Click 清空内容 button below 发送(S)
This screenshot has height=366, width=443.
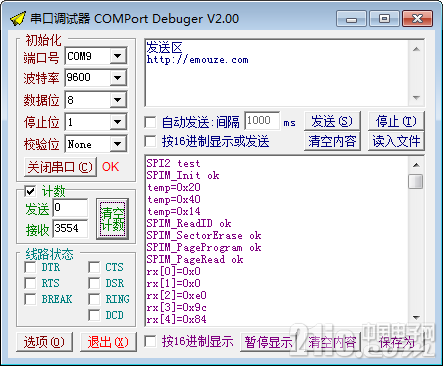click(x=332, y=141)
